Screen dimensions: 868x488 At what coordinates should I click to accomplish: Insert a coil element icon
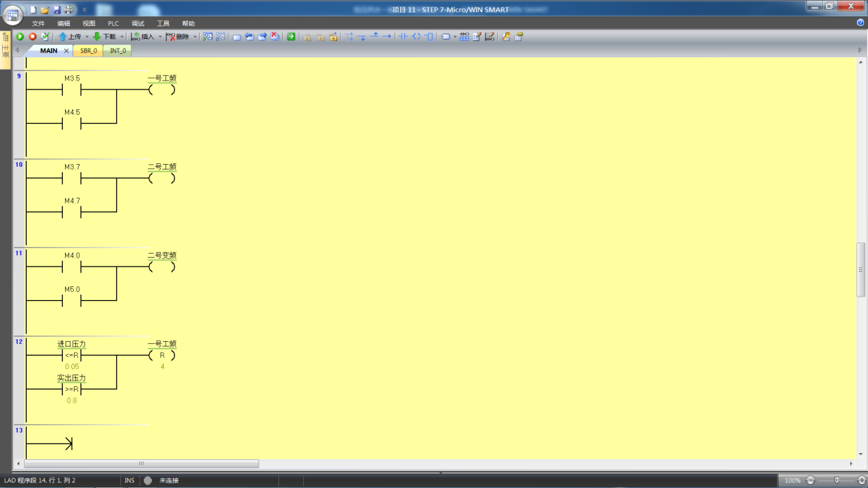[x=416, y=36]
